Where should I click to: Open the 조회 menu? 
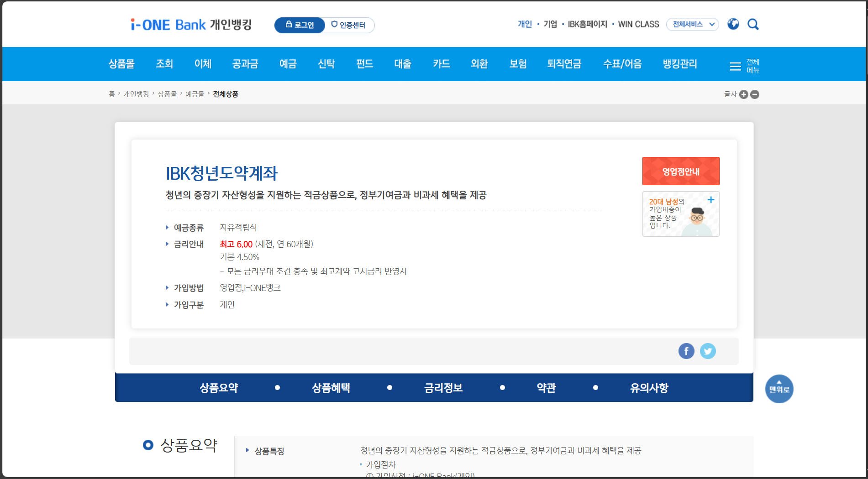(164, 64)
